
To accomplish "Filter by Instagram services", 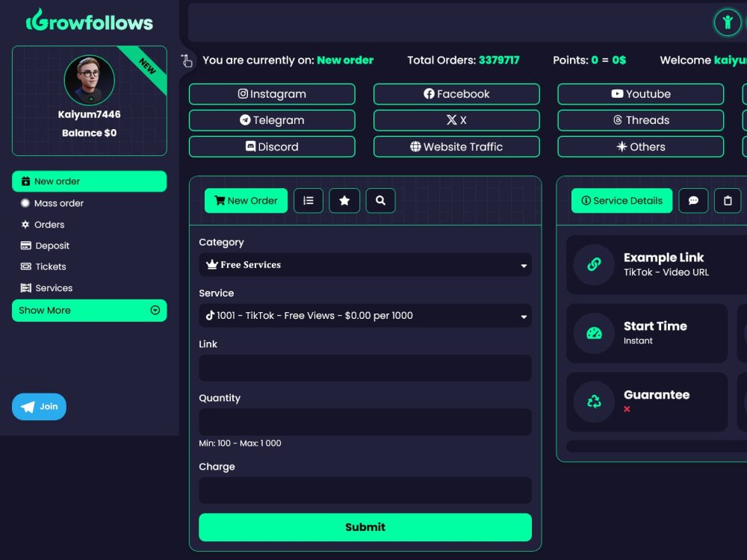I will (x=272, y=94).
